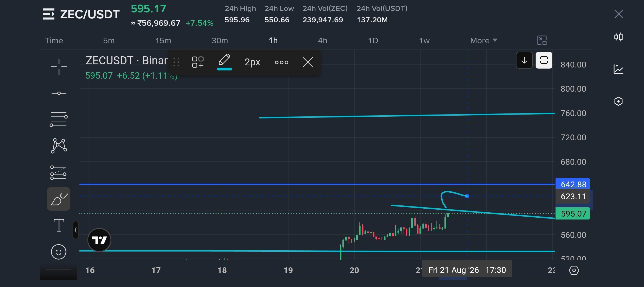The height and width of the screenshot is (287, 644).
Task: Select the brush drawing tool
Action: tap(59, 199)
